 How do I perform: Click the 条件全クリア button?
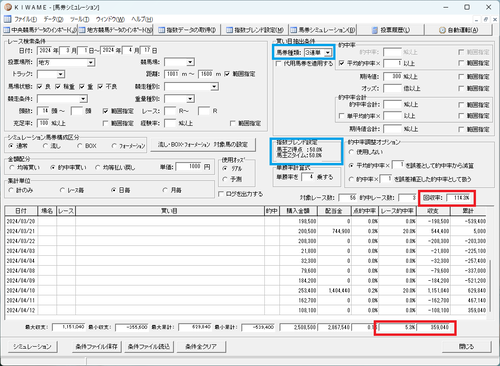(201, 347)
